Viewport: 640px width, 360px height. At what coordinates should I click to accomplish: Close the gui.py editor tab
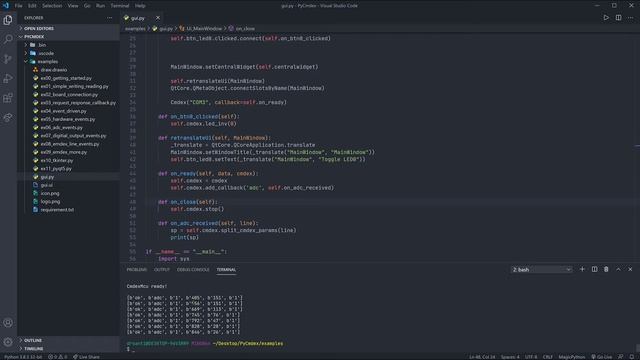(x=158, y=18)
